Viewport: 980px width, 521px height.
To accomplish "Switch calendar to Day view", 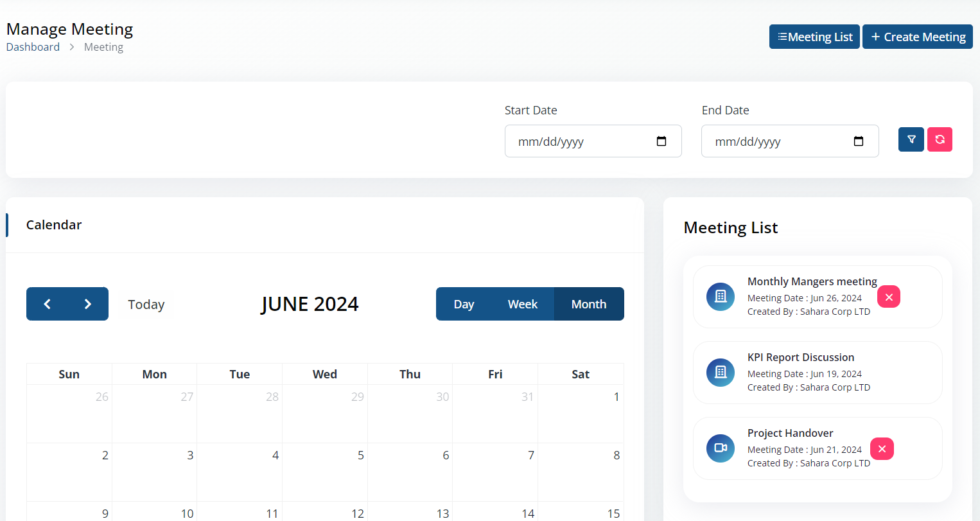I will (464, 304).
